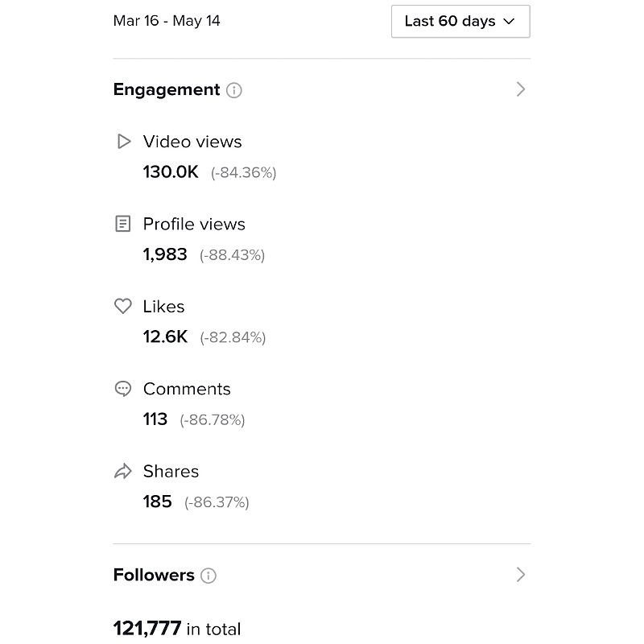Expand the Followers section chevron

pyautogui.click(x=520, y=575)
